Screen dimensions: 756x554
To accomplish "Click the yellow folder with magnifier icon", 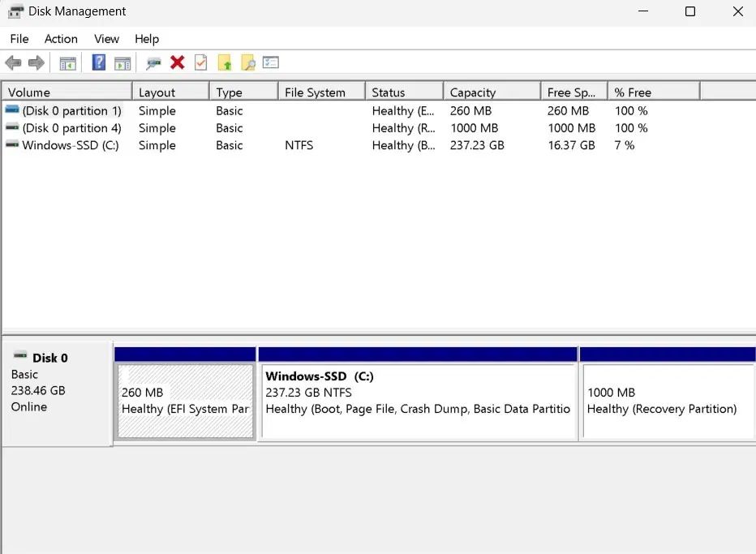I will [x=248, y=62].
